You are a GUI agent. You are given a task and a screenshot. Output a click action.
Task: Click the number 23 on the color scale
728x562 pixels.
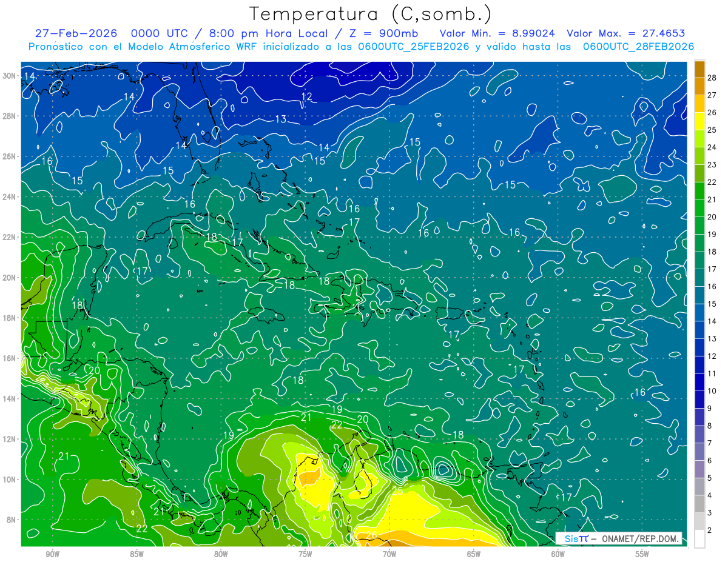coord(712,165)
